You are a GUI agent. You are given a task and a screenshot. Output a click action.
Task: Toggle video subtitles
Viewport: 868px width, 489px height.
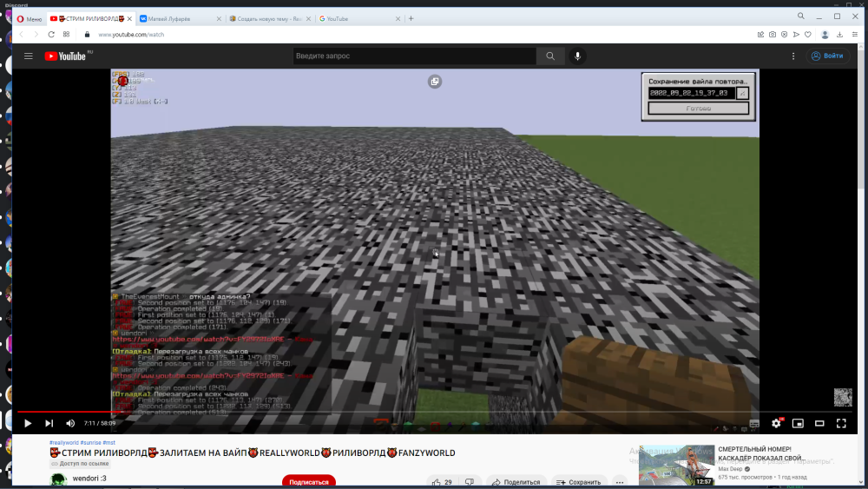point(754,423)
